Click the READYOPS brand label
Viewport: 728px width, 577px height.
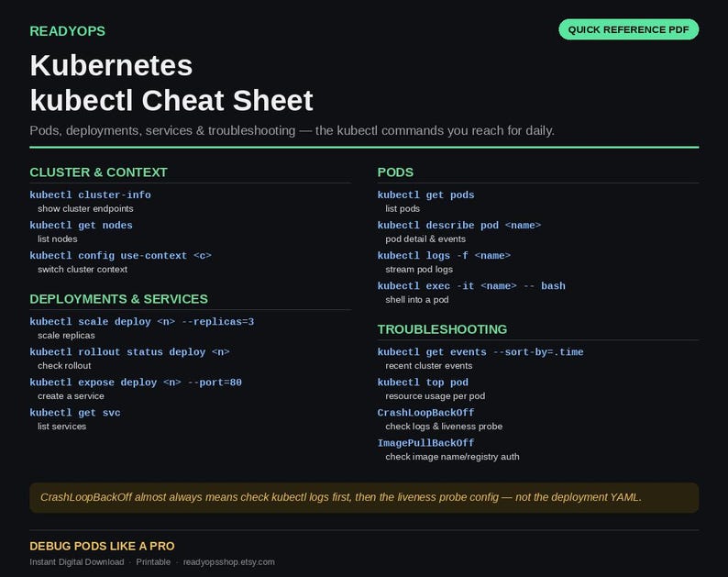coord(67,31)
